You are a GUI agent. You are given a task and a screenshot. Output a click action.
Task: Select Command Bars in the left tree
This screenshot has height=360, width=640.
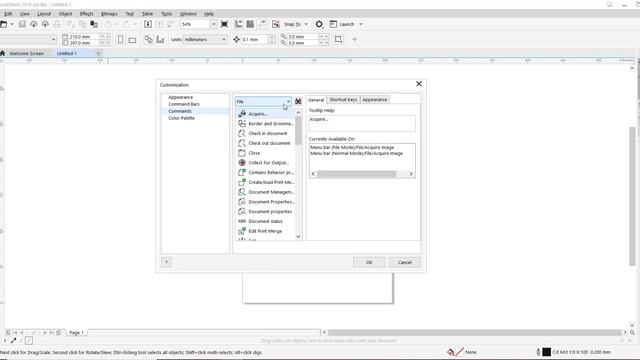click(x=184, y=104)
